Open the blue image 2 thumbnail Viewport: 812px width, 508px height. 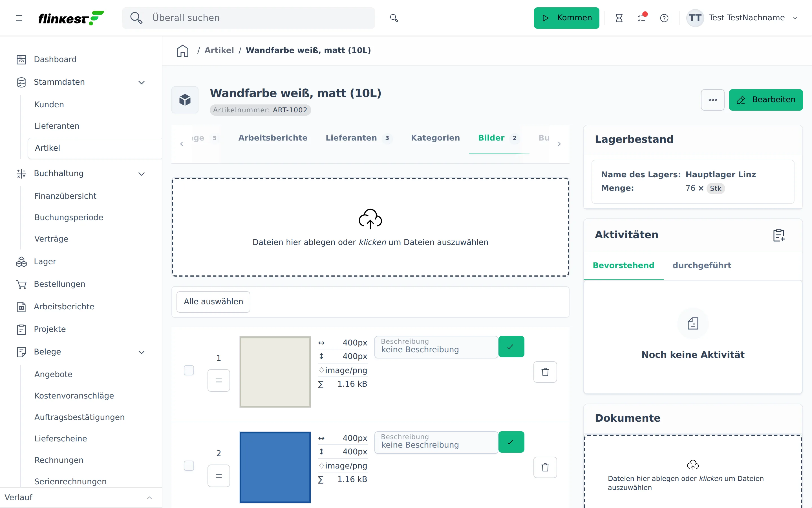click(275, 467)
